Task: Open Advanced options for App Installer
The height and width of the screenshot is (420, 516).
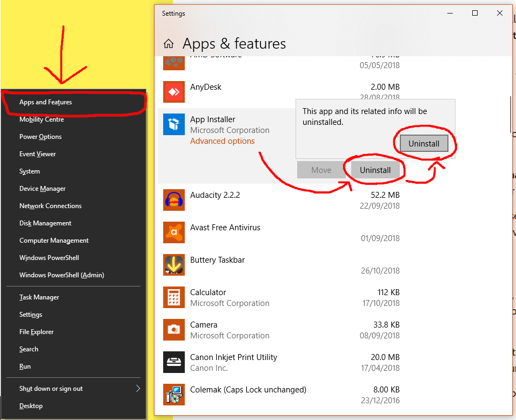Action: [223, 141]
